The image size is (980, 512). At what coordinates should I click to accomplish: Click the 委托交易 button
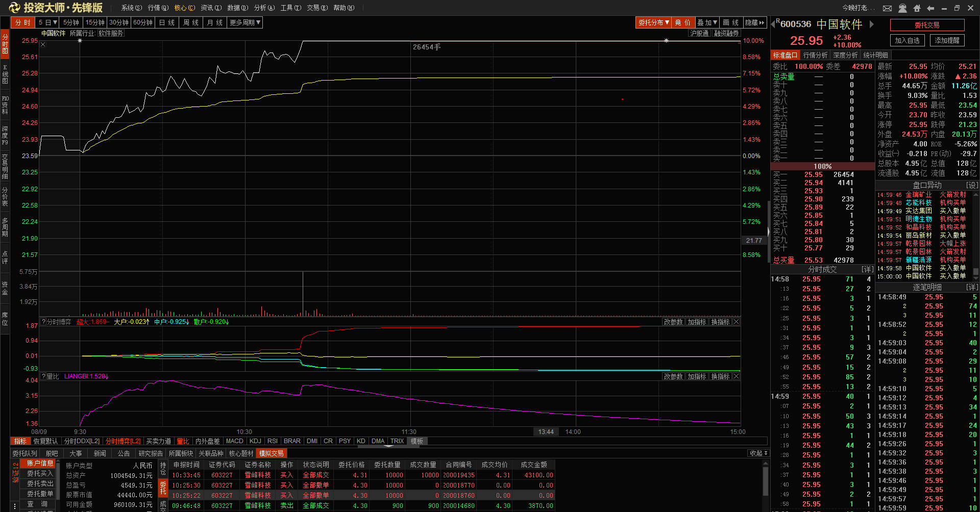click(x=927, y=25)
